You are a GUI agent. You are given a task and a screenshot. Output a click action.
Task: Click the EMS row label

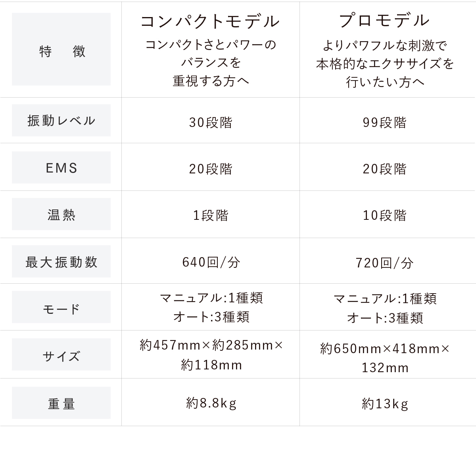[x=61, y=167]
